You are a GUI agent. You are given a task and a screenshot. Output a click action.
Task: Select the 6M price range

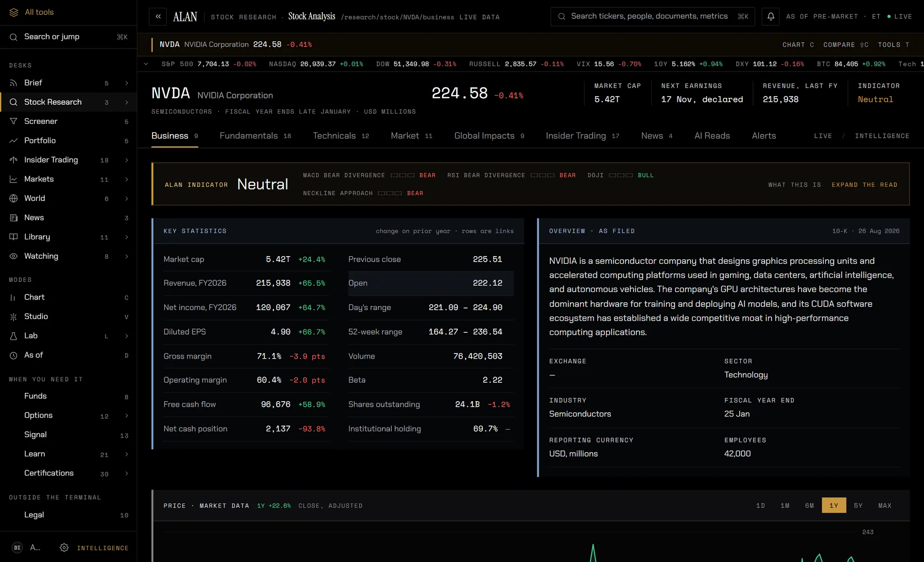[x=809, y=505]
